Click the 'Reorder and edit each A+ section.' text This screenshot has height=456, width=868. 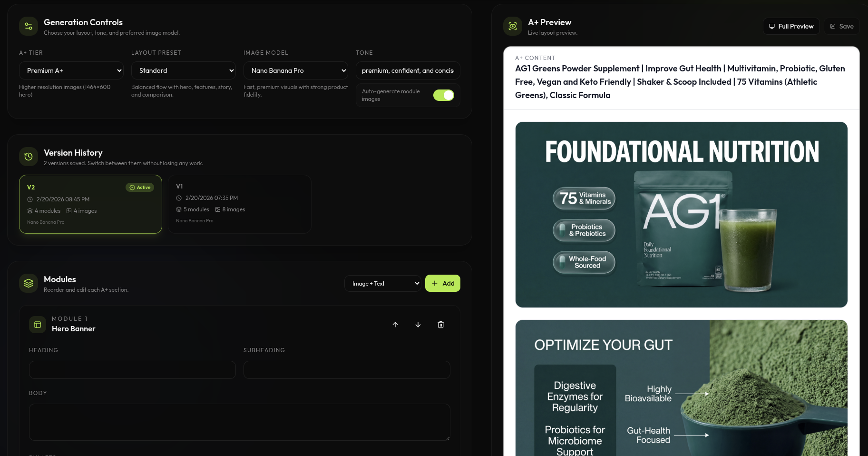coord(86,290)
